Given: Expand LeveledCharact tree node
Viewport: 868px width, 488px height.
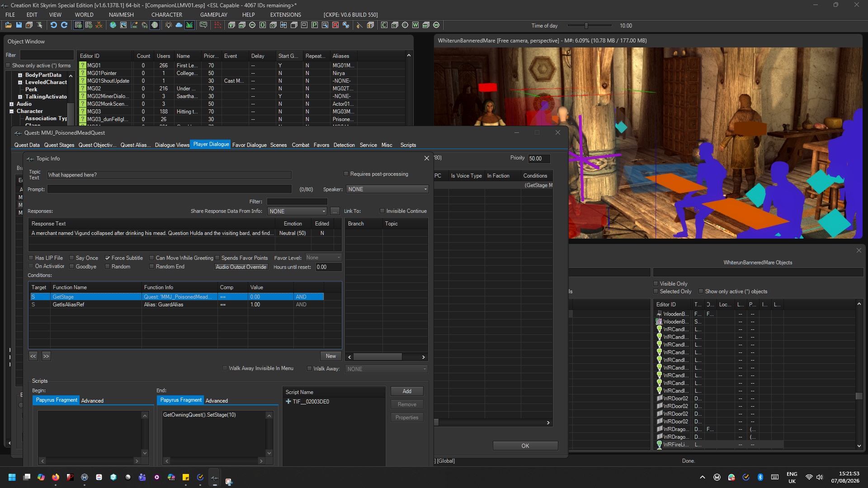Looking at the screenshot, I should (20, 82).
